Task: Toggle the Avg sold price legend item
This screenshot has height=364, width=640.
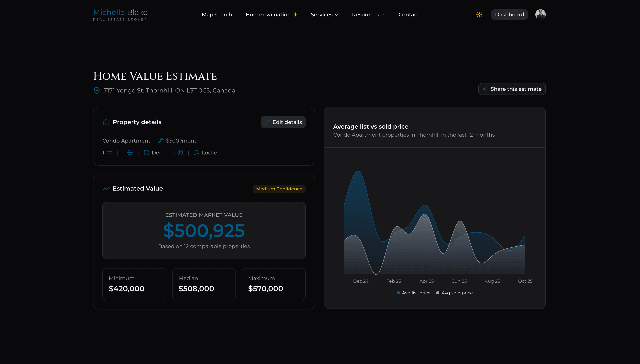Action: click(x=455, y=293)
